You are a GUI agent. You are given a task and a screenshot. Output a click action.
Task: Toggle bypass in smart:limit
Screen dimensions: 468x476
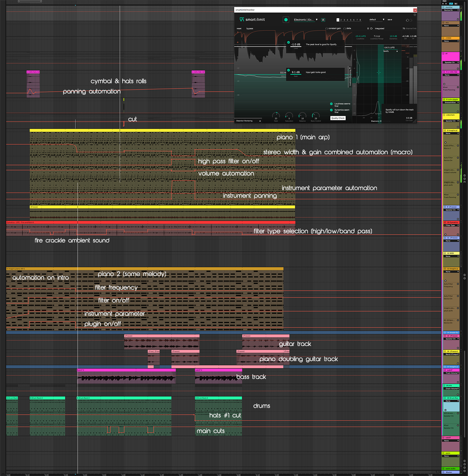[250, 28]
